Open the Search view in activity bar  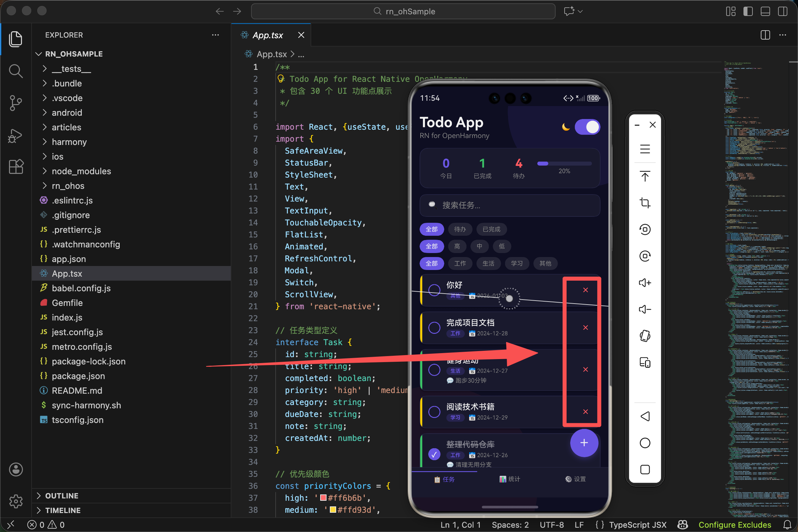(x=16, y=71)
